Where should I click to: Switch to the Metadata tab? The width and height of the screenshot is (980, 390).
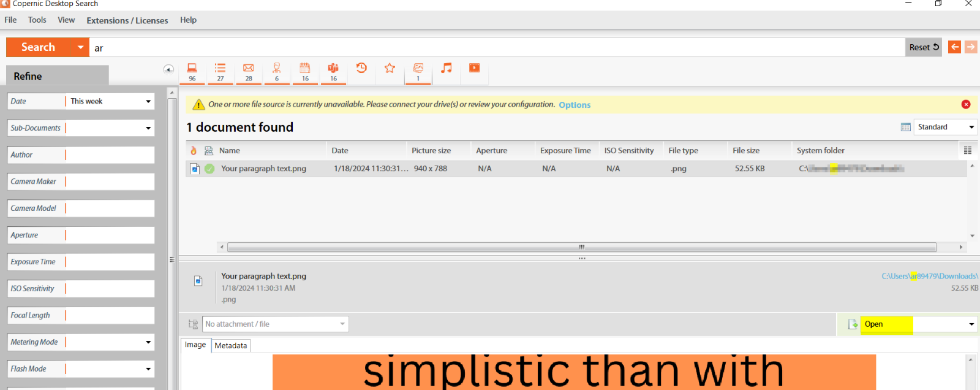[231, 346]
